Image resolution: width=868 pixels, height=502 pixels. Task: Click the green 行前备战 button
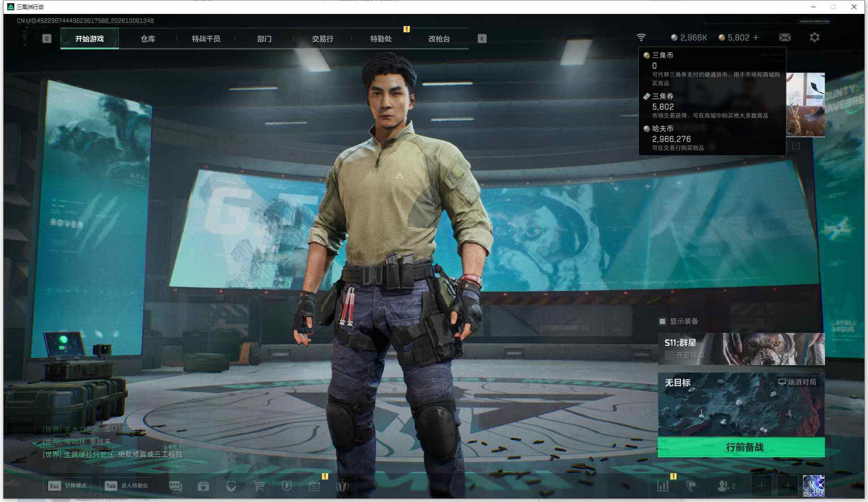coord(741,447)
